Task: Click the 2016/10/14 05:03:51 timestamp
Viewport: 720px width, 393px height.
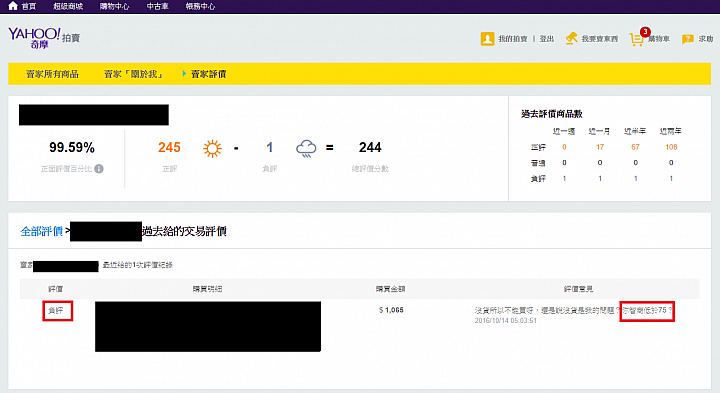Action: pyautogui.click(x=506, y=320)
